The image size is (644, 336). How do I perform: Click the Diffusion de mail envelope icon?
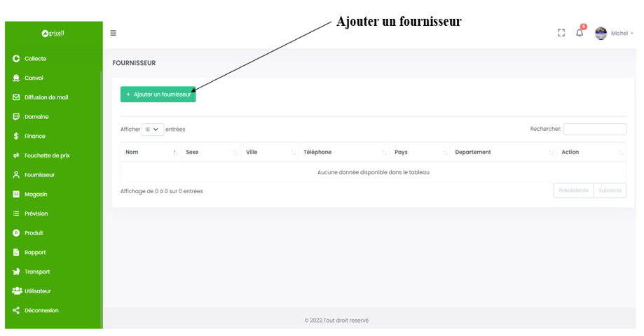(x=16, y=97)
